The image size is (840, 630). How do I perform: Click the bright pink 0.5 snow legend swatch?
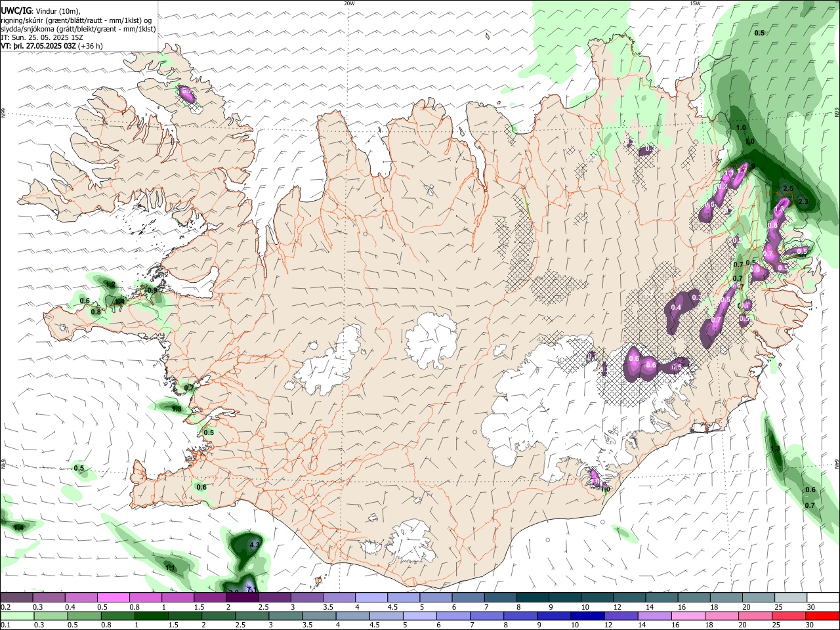(113, 597)
